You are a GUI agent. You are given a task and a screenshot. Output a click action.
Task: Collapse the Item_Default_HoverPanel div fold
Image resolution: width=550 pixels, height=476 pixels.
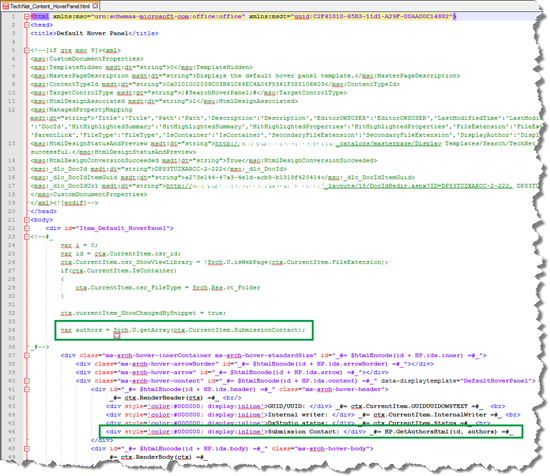(x=27, y=228)
